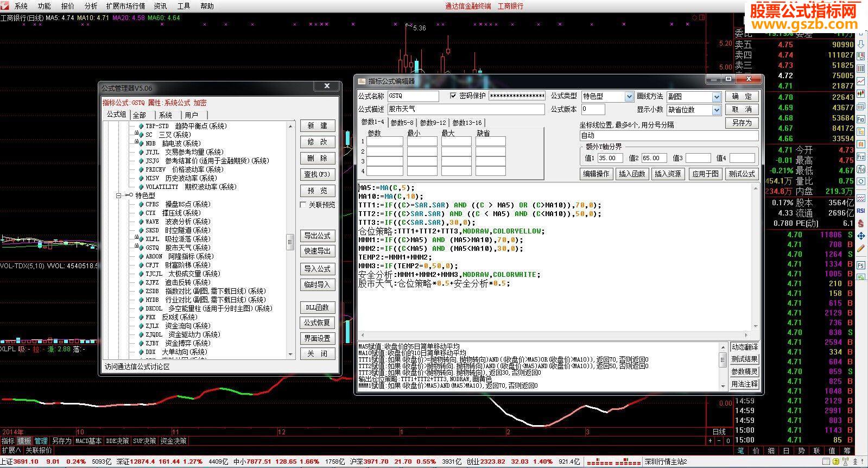Switch to the 参数5-8 parameters tab
Image resolution: width=868 pixels, height=468 pixels.
402,123
